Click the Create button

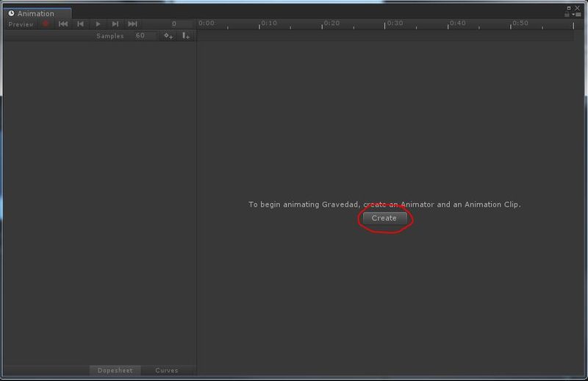[x=384, y=218]
